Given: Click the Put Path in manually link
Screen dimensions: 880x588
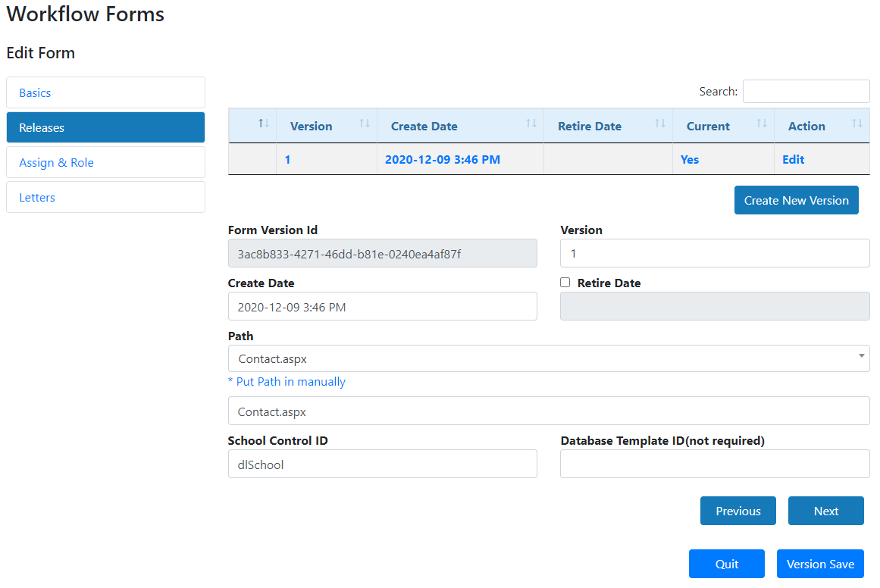Looking at the screenshot, I should pos(287,381).
